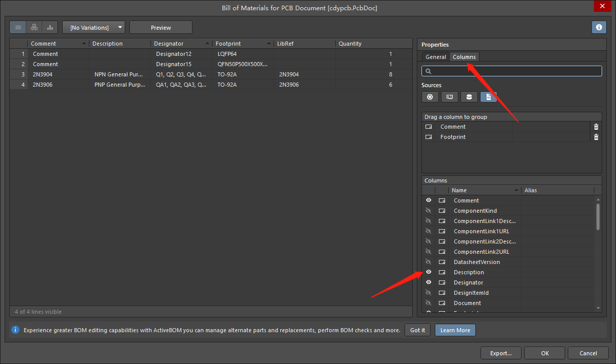The width and height of the screenshot is (616, 364).
Task: Click the magnifier icon in search box
Action: 429,71
